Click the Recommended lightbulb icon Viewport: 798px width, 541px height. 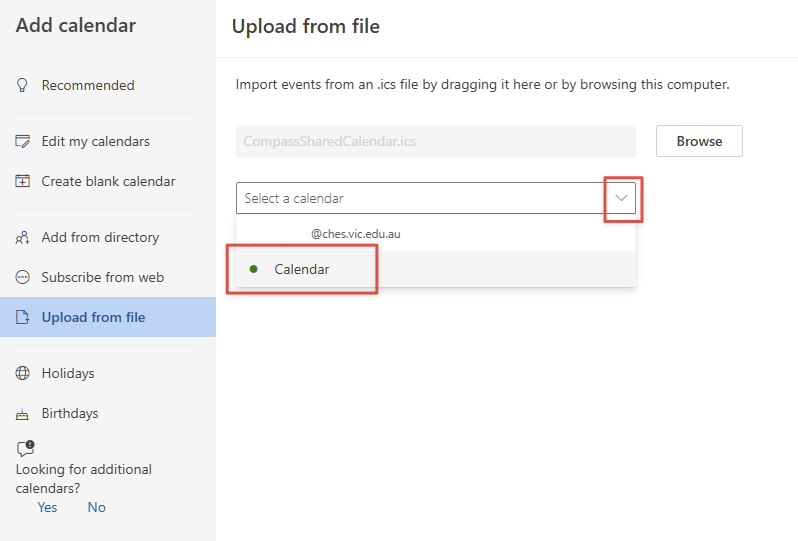click(23, 86)
